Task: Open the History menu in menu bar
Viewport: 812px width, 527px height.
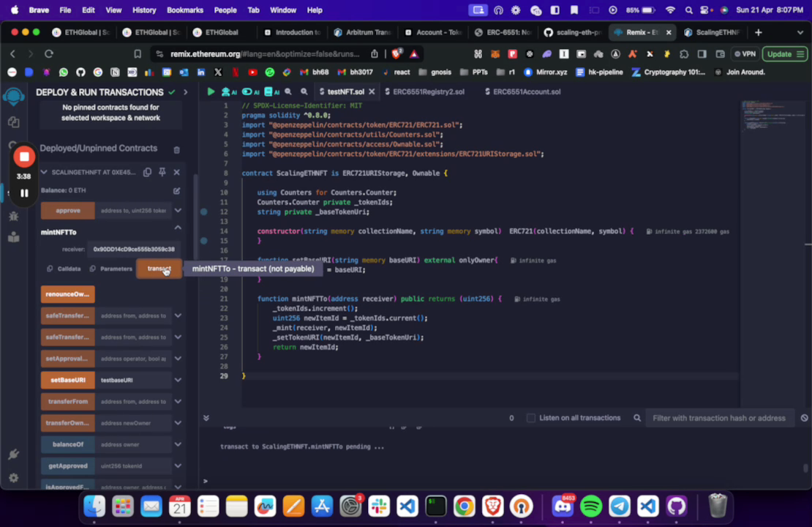Action: click(x=144, y=10)
